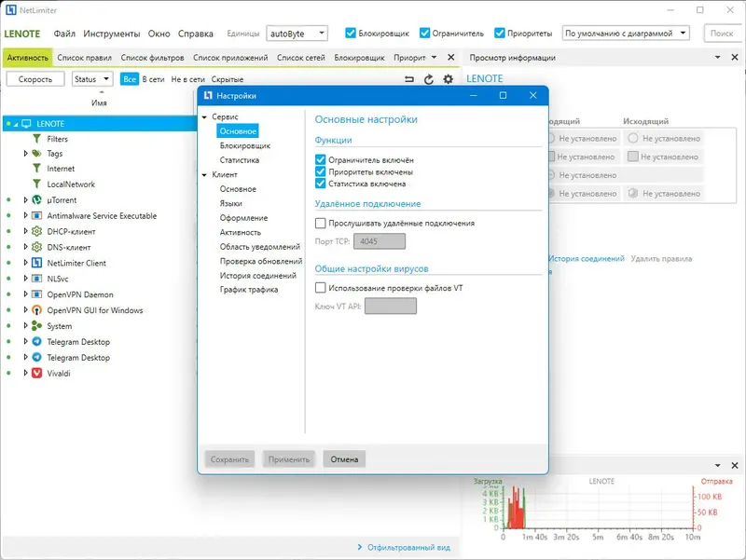Enable Прослушивать удалённые подключения checkbox
The image size is (746, 560).
coord(320,223)
